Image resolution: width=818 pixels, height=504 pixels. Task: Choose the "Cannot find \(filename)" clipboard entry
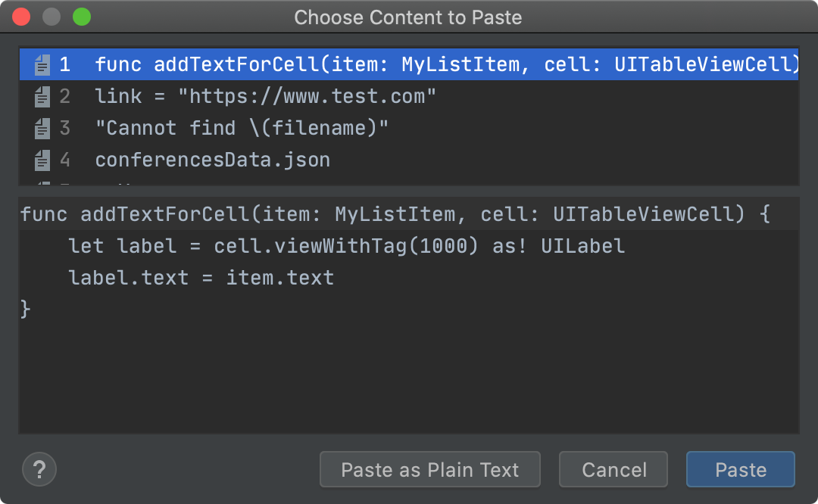(x=242, y=129)
